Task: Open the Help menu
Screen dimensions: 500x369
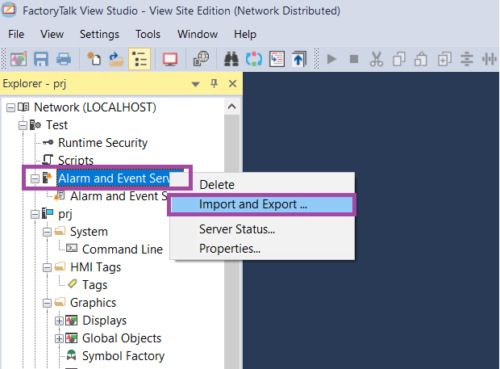Action: tap(245, 34)
